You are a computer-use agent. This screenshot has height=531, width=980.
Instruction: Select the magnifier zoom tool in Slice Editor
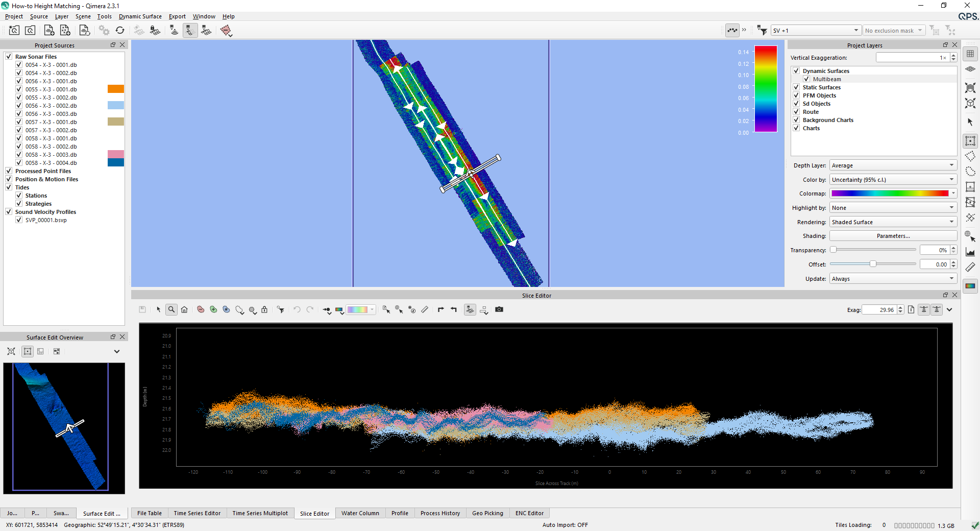click(x=171, y=310)
